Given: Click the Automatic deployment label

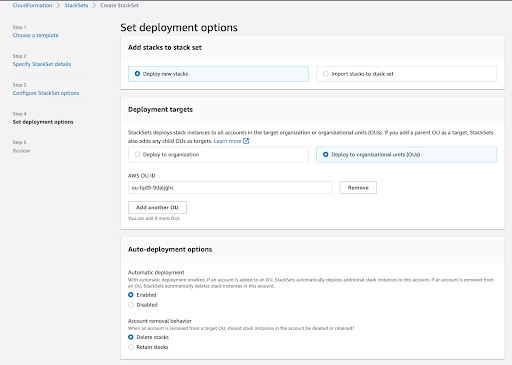Looking at the screenshot, I should pyautogui.click(x=156, y=272).
